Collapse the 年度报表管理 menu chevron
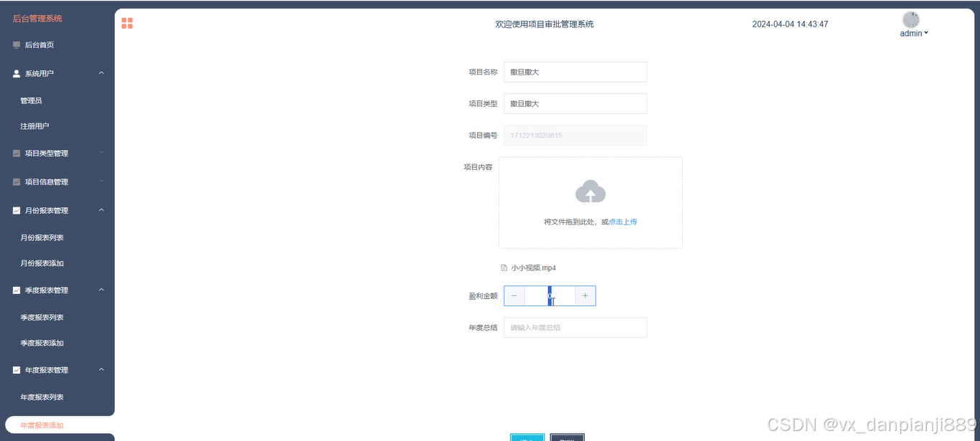This screenshot has width=980, height=441. (x=101, y=370)
